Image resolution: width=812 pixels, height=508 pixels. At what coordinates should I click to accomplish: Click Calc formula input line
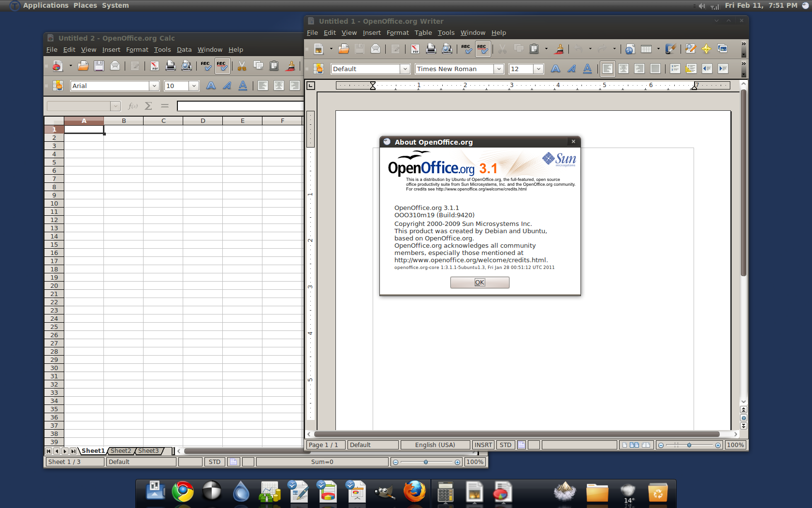click(x=240, y=106)
